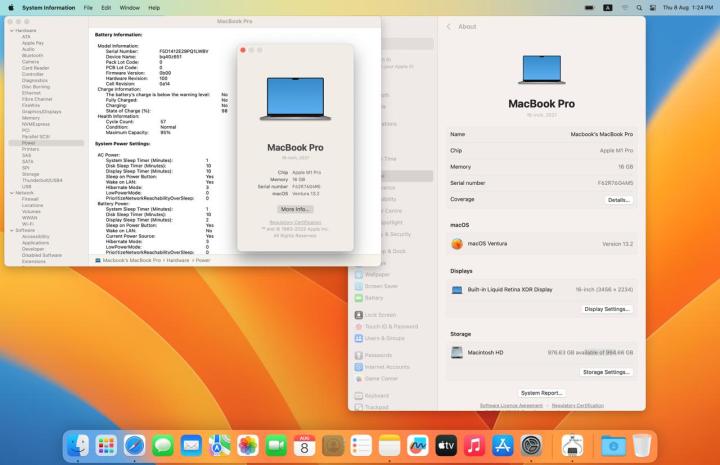720x465 pixels.
Task: Click Wi-Fi status icon in menu bar
Action: click(624, 8)
